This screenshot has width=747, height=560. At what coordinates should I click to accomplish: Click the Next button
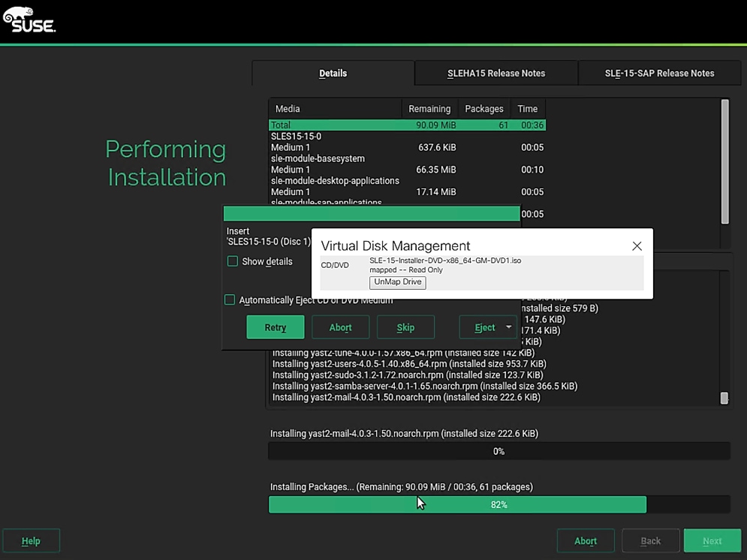712,541
